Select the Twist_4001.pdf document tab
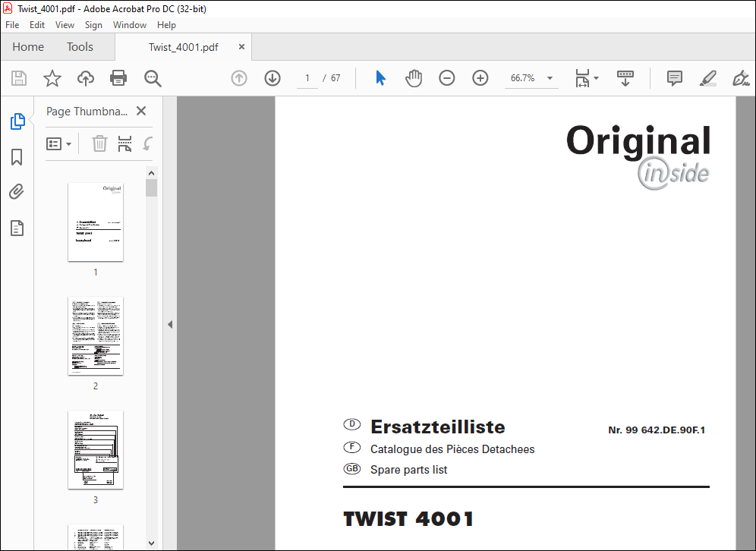Viewport: 756px width, 551px height. pyautogui.click(x=183, y=47)
